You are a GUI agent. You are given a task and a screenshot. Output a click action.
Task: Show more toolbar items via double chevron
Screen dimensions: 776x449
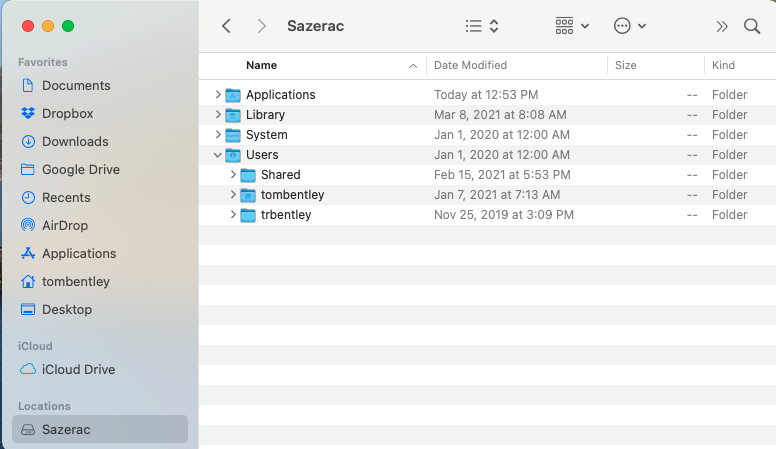coord(722,26)
